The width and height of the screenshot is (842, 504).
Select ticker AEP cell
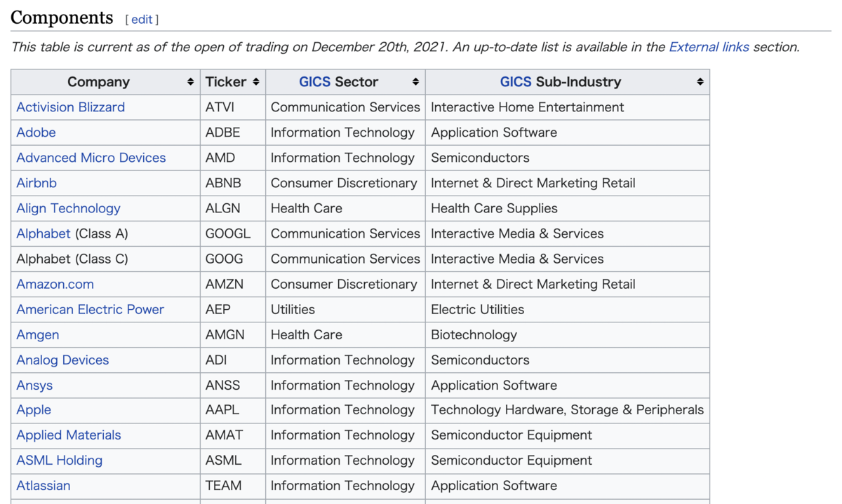click(233, 309)
